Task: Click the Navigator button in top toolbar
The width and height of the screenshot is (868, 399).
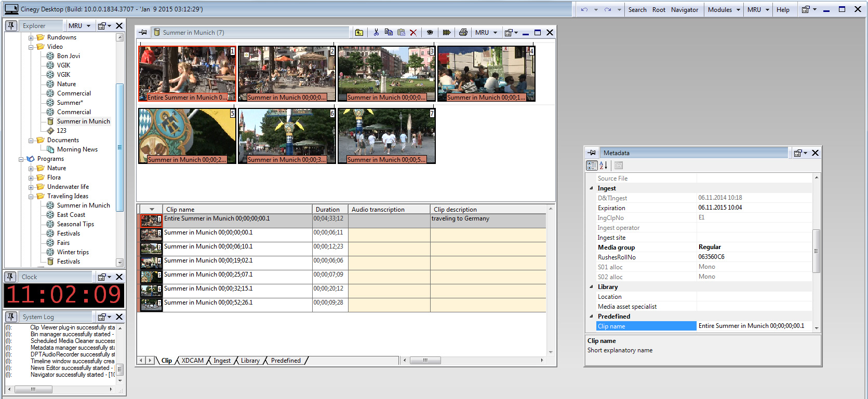Action: point(685,9)
